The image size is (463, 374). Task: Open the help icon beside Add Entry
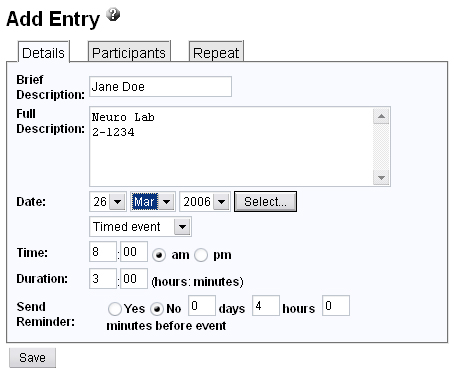(x=113, y=15)
